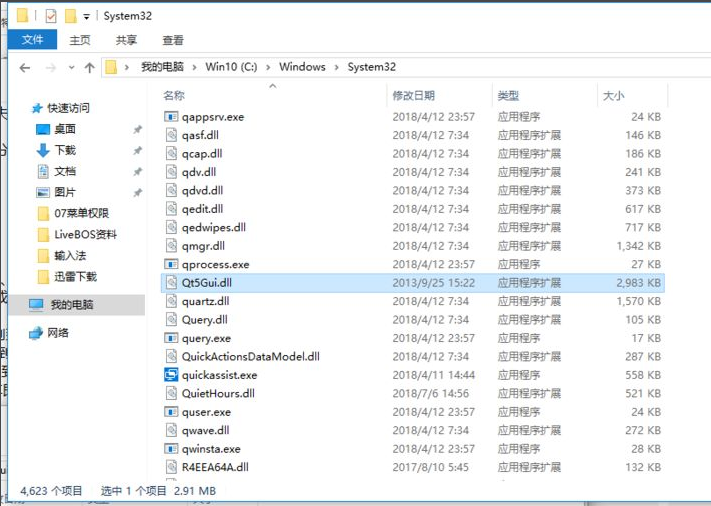This screenshot has height=506, width=711.
Task: Open 下载 in the quick access sidebar
Action: 64,150
